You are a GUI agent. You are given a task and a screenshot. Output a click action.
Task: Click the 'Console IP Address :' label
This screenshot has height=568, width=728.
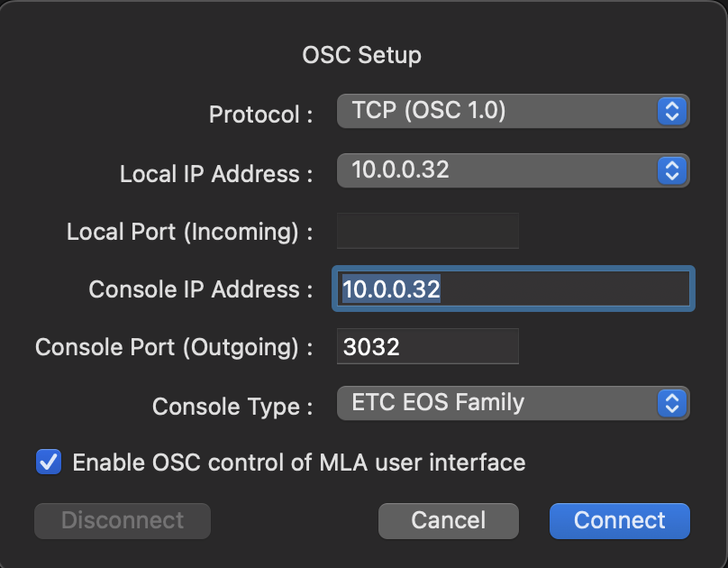pos(200,289)
